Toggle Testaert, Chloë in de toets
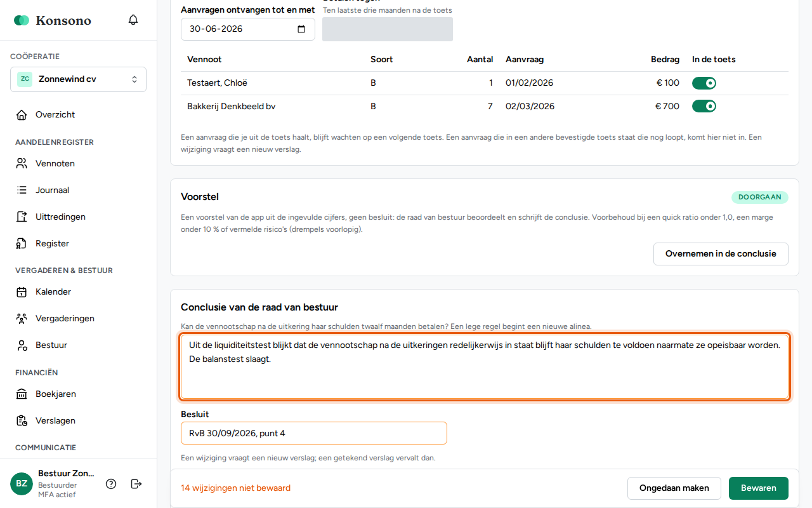The image size is (812, 508). [704, 83]
